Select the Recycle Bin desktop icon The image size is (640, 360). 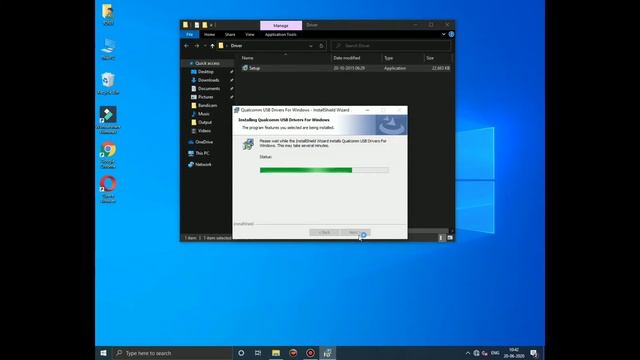(x=108, y=83)
